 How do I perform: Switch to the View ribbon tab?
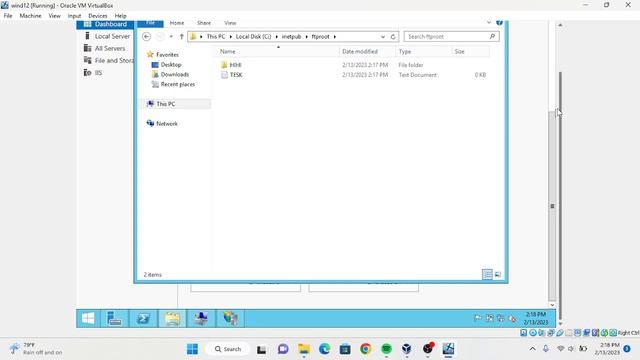(230, 23)
